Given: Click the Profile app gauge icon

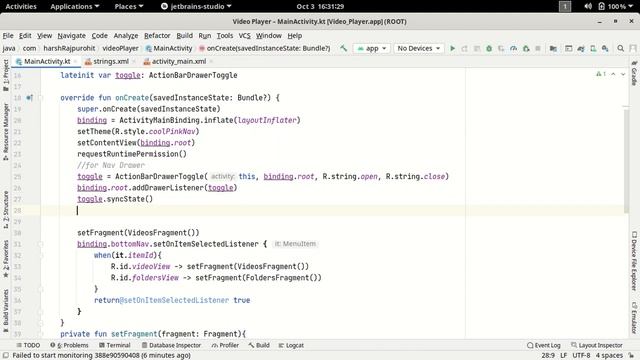Looking at the screenshot, I should [x=513, y=48].
